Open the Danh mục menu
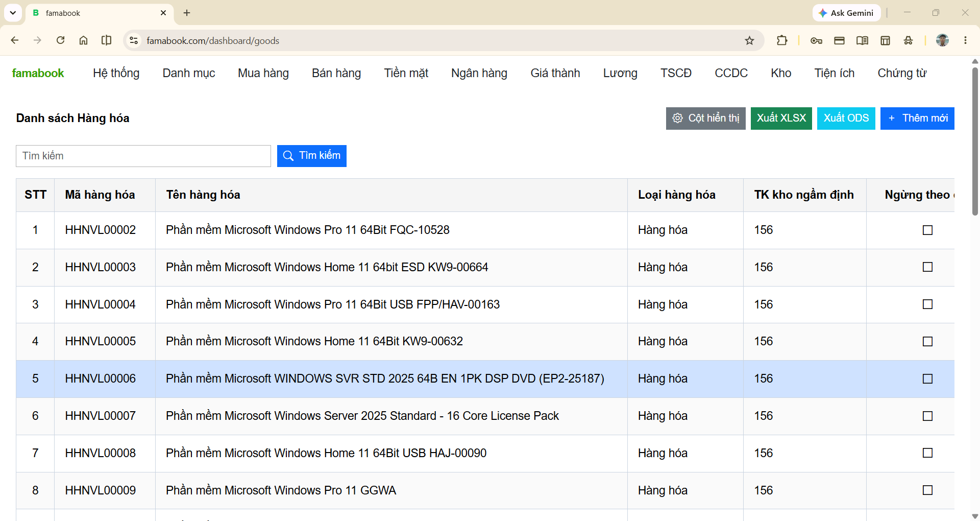The width and height of the screenshot is (980, 521). 189,73
